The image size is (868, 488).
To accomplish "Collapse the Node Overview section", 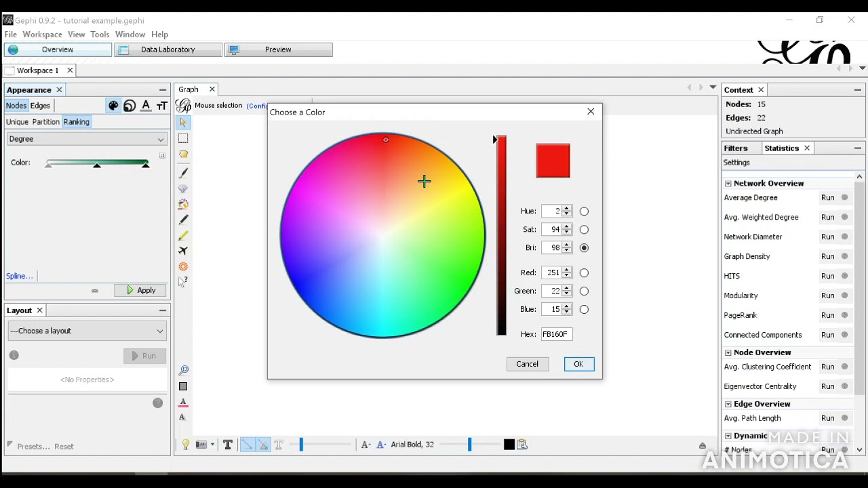I will coord(728,353).
